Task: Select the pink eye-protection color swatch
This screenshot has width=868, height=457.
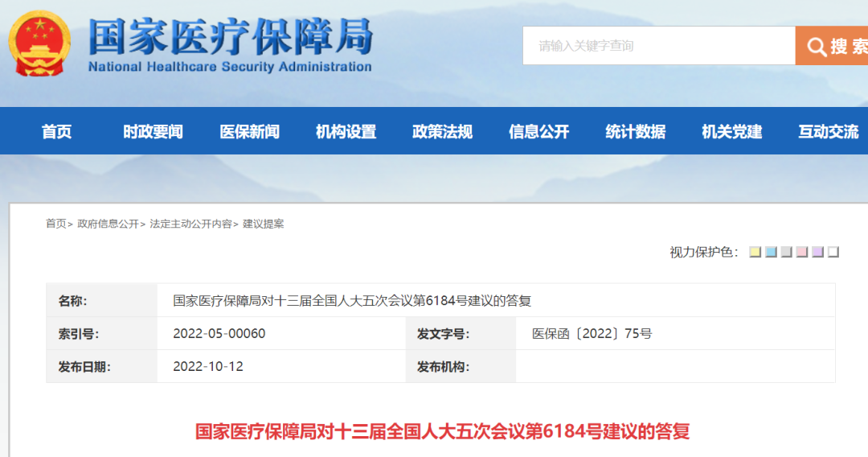Action: coord(801,252)
